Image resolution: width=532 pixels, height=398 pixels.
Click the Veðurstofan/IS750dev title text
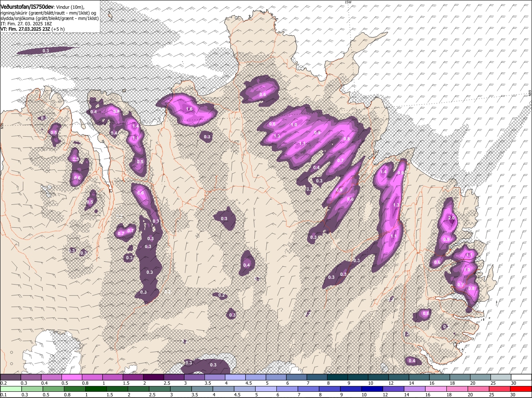(x=27, y=7)
